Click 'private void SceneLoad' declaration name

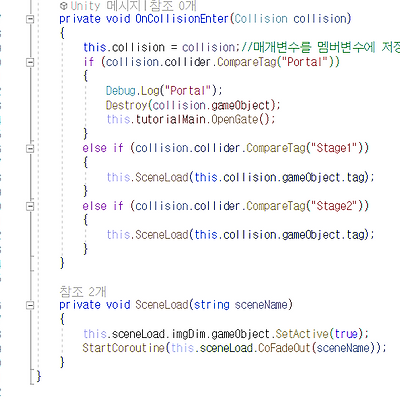pos(162,305)
